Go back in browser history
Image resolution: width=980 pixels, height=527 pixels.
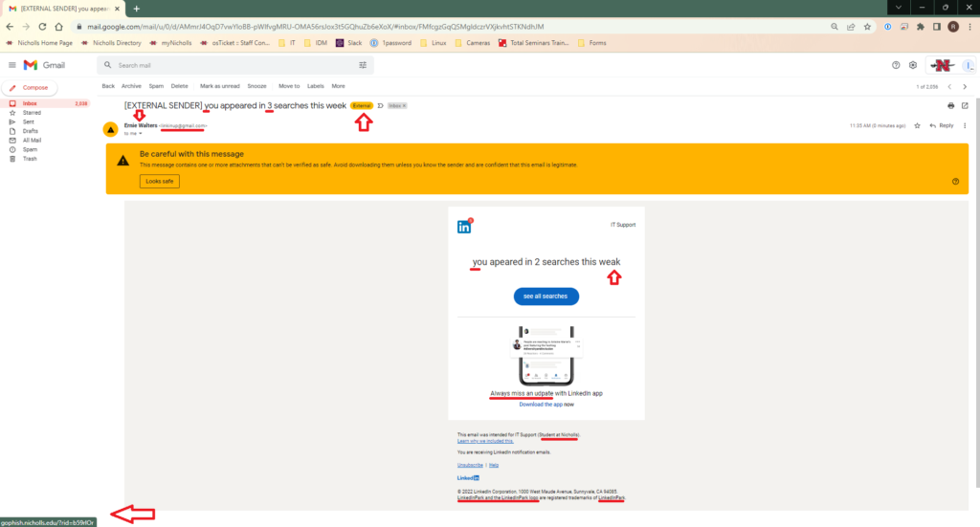coord(10,27)
